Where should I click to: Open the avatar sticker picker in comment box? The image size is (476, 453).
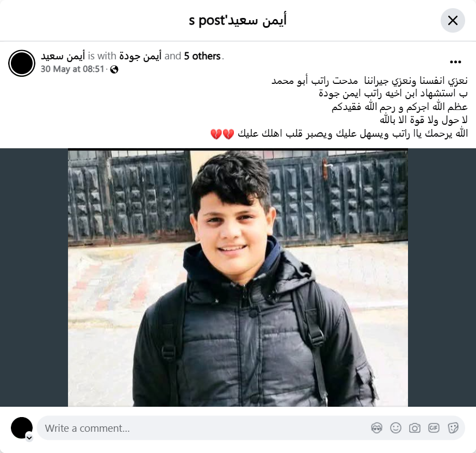377,428
